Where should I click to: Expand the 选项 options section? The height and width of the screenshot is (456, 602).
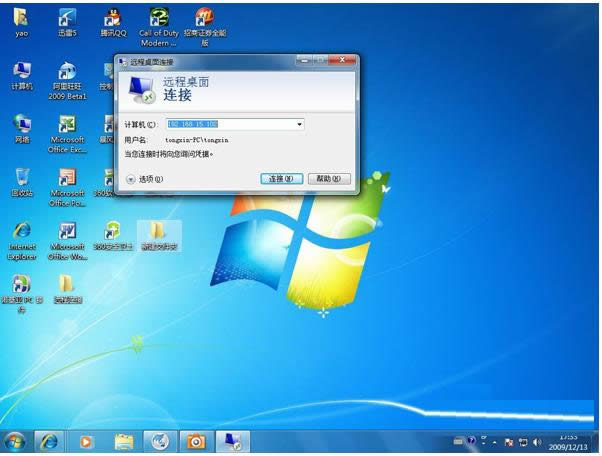[130, 179]
